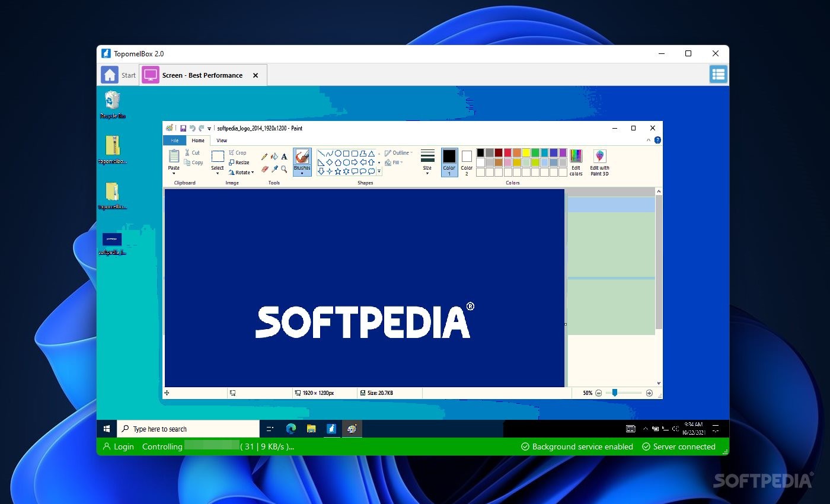Go to the Start tab label
This screenshot has width=830, height=504.
[129, 75]
